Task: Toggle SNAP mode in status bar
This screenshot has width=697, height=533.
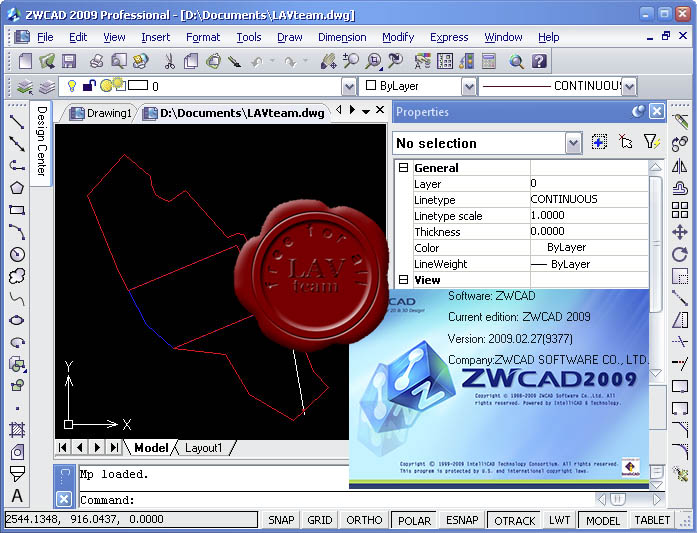Action: point(281,520)
